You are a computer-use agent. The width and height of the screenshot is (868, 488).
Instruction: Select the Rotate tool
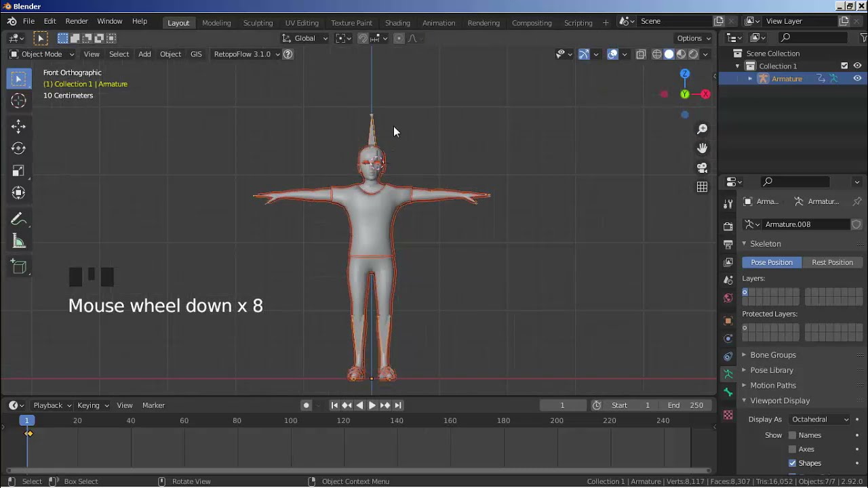pos(18,148)
